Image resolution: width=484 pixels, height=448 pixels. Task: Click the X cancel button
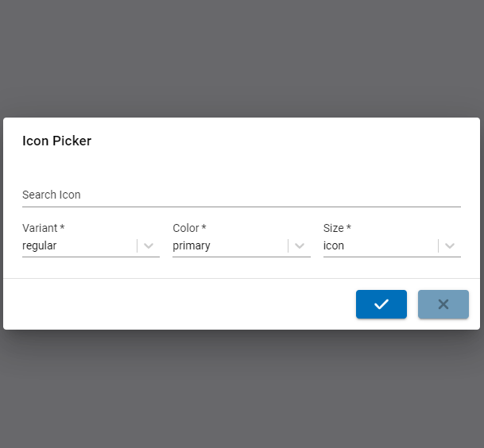[443, 304]
